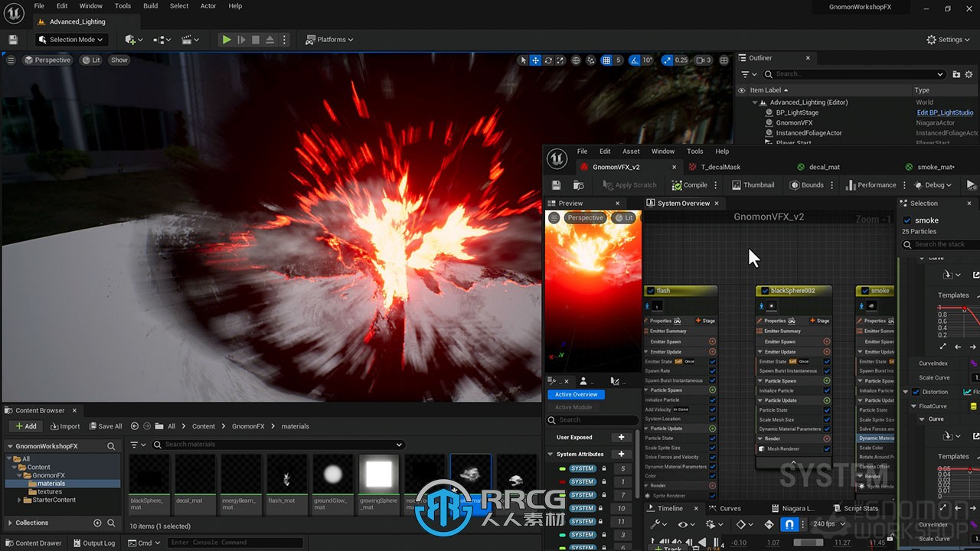The height and width of the screenshot is (551, 980).
Task: Select GnomonVFX actor in Outliner
Action: tap(794, 122)
